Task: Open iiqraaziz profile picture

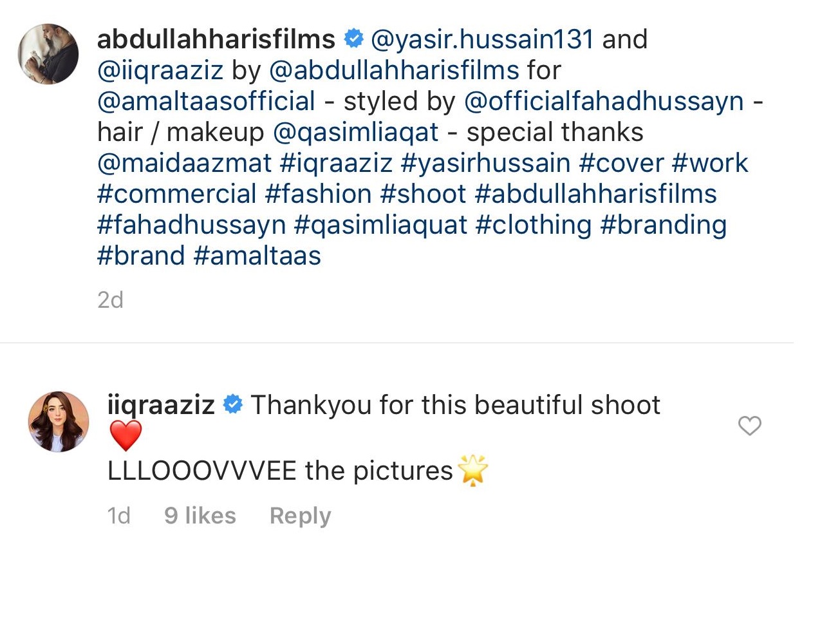Action: [59, 422]
